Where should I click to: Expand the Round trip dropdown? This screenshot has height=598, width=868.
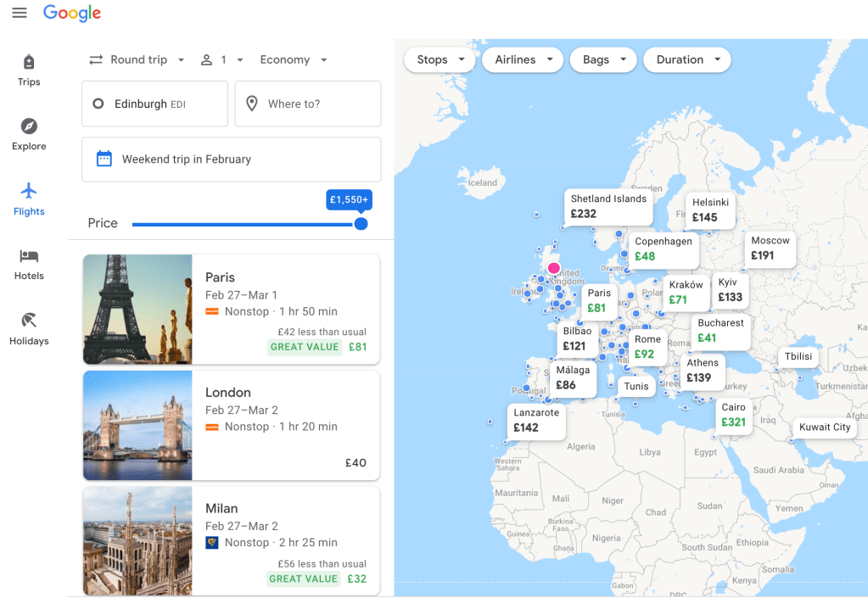pyautogui.click(x=137, y=59)
